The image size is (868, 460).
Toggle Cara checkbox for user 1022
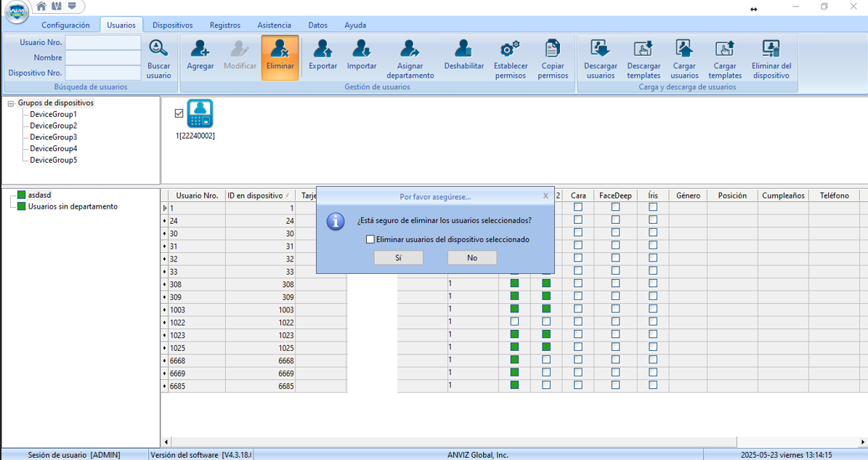[x=578, y=322]
